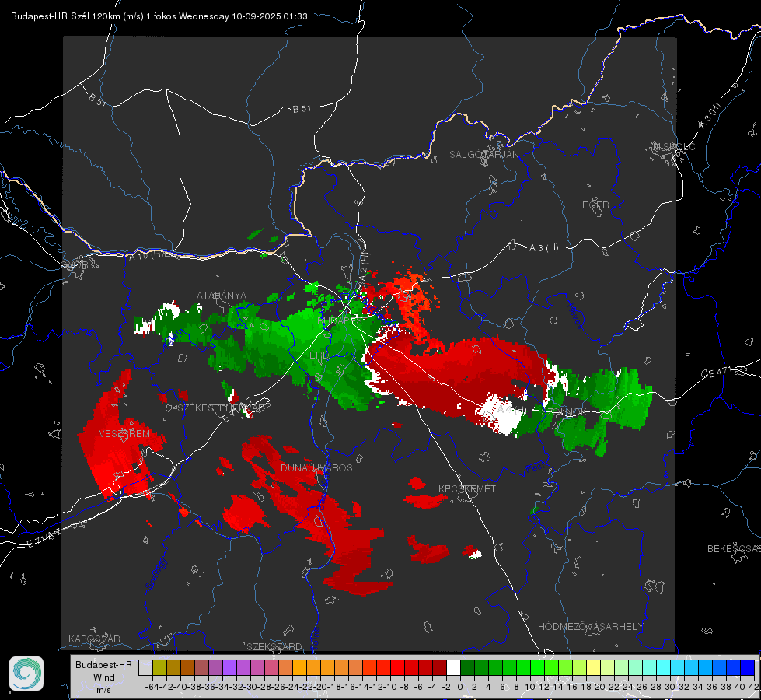Select the orange swatch above -24
Image resolution: width=761 pixels, height=700 pixels.
tap(299, 667)
